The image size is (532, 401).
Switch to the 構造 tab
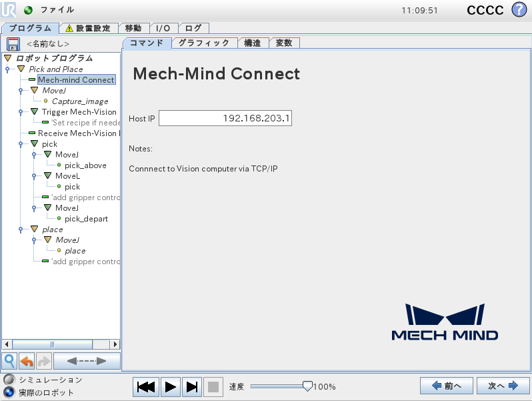[253, 43]
